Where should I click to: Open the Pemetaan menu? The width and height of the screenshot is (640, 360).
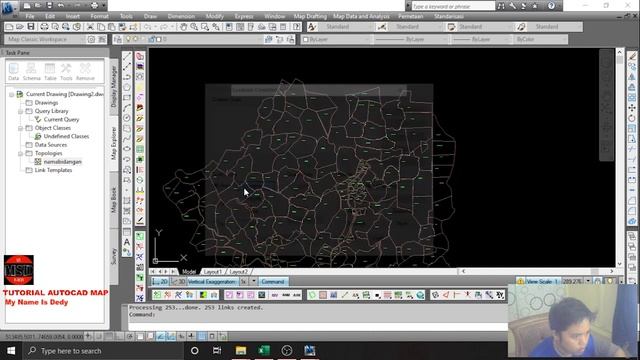[411, 16]
